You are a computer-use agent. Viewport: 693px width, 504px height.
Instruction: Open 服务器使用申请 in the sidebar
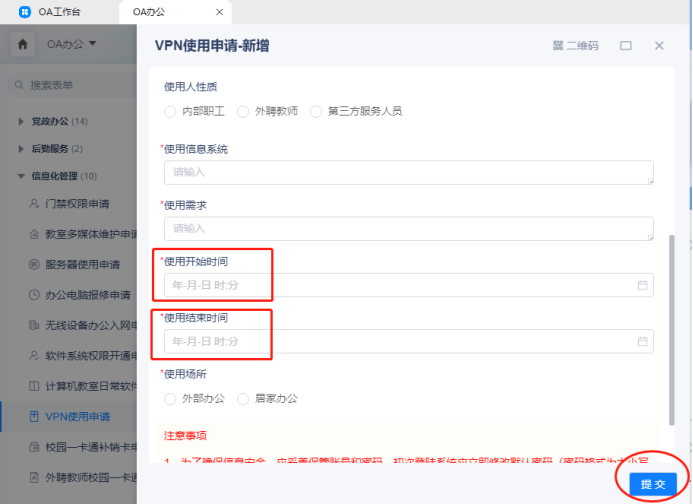click(82, 265)
